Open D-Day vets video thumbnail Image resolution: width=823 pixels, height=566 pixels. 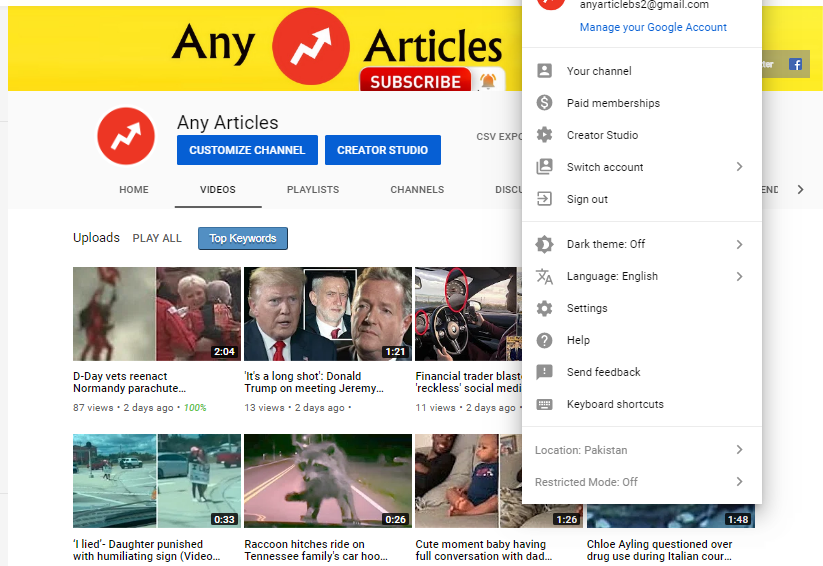[x=157, y=314]
